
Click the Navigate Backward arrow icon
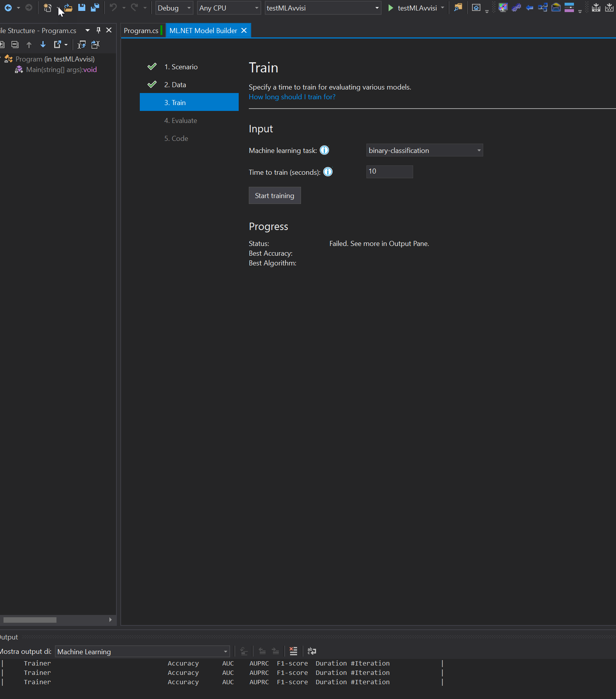pos(8,8)
